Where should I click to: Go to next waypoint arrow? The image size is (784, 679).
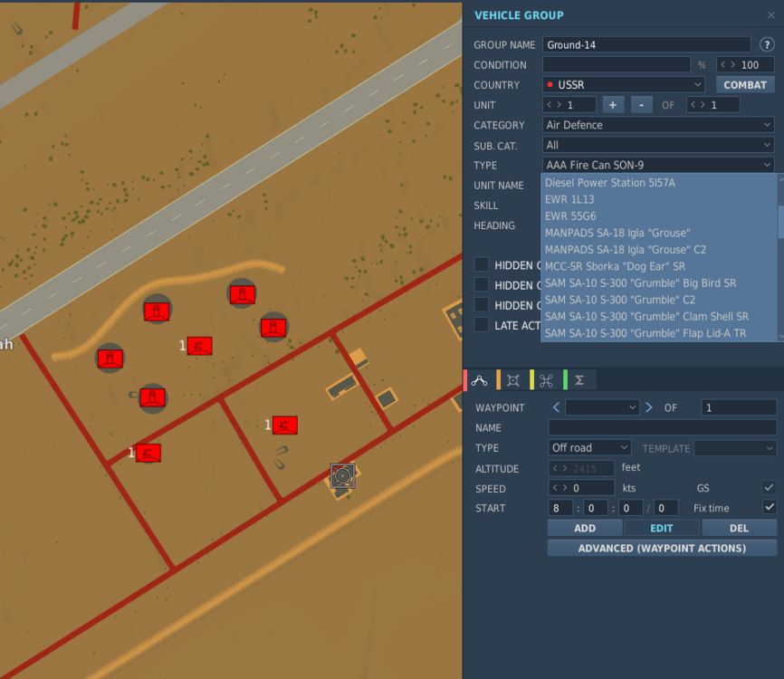tap(648, 407)
